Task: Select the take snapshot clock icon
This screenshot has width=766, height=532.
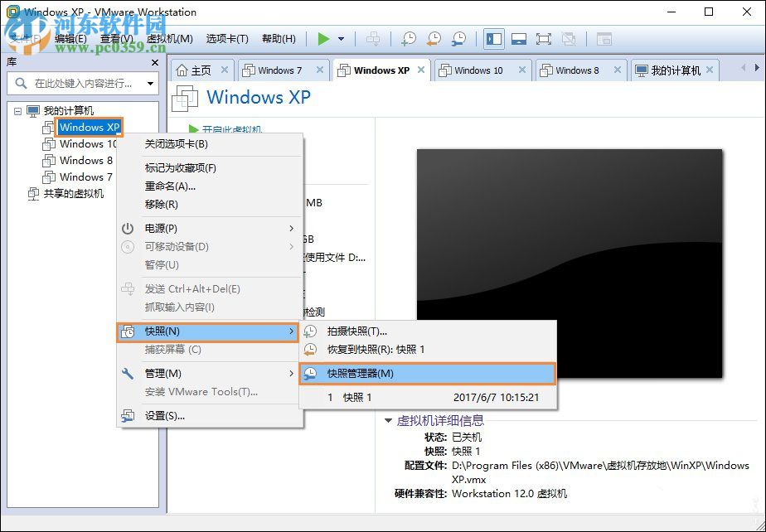Action: click(408, 38)
